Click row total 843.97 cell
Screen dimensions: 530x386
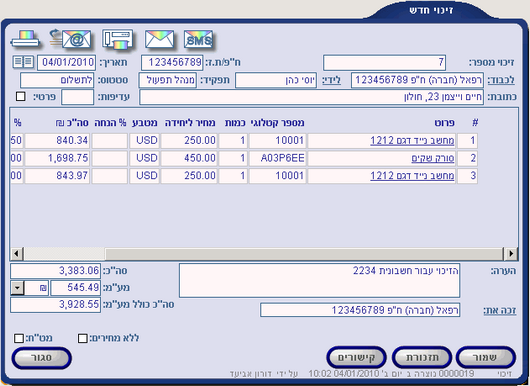tap(57, 176)
